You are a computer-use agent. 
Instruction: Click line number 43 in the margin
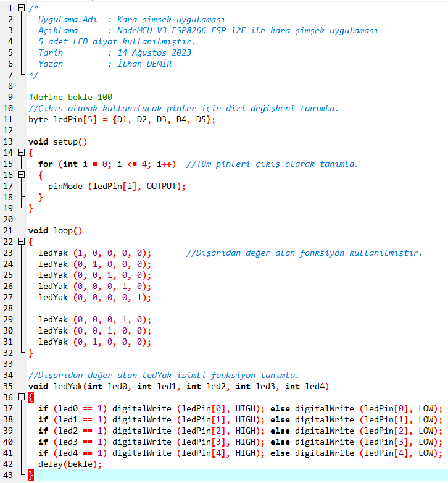pyautogui.click(x=8, y=475)
